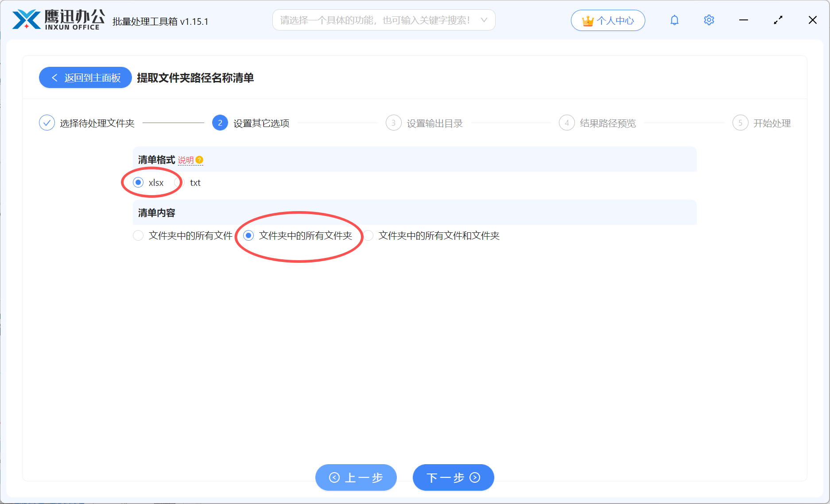The image size is (830, 504).
Task: Click the Inxun Office logo
Action: [x=58, y=20]
